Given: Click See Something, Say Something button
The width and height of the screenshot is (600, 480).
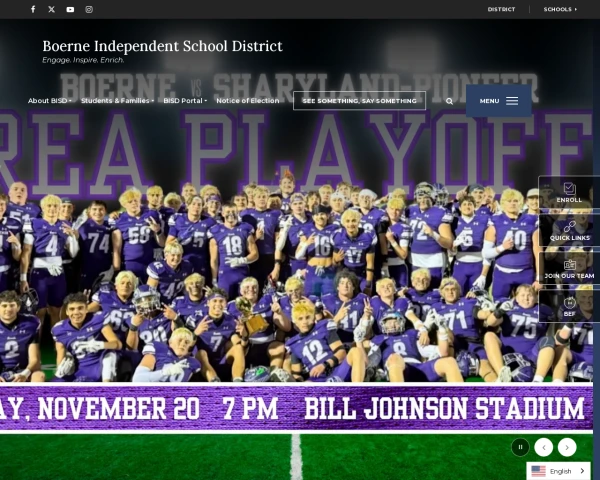Looking at the screenshot, I should [x=359, y=101].
